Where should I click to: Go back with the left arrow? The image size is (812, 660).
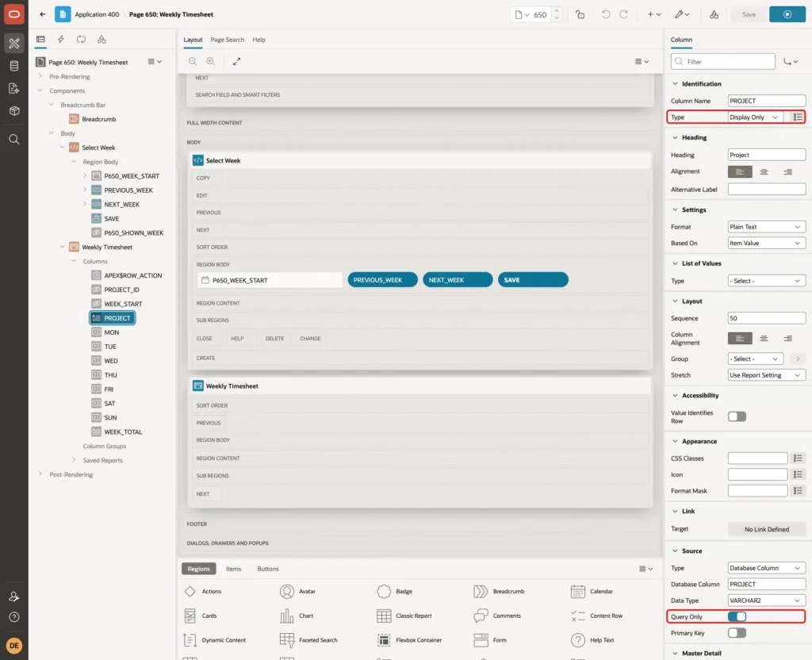coord(43,14)
